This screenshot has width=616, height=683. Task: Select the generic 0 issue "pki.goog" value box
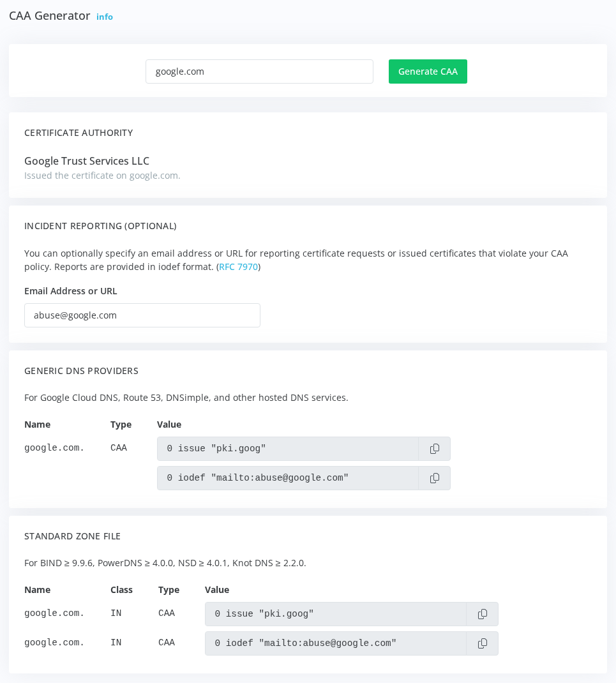(287, 449)
